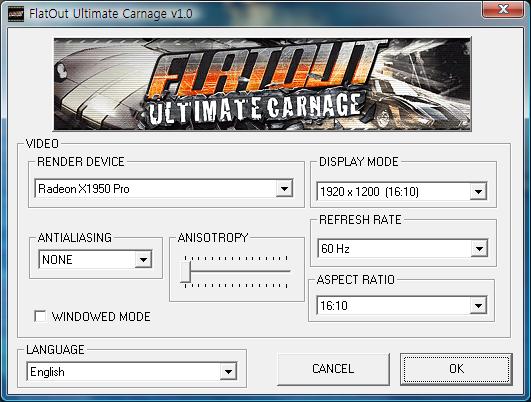531x402 pixels.
Task: Open the Antialiasing dropdown arrow
Action: [143, 260]
